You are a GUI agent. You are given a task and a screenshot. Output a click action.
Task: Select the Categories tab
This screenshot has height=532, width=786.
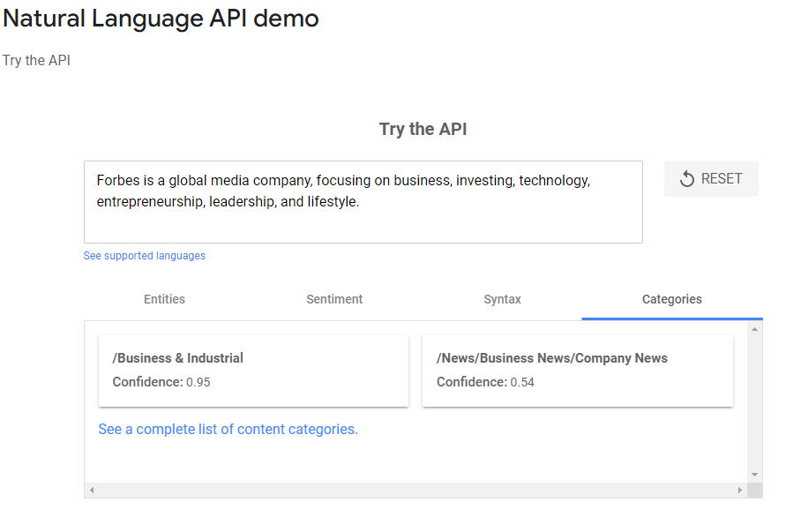(671, 299)
